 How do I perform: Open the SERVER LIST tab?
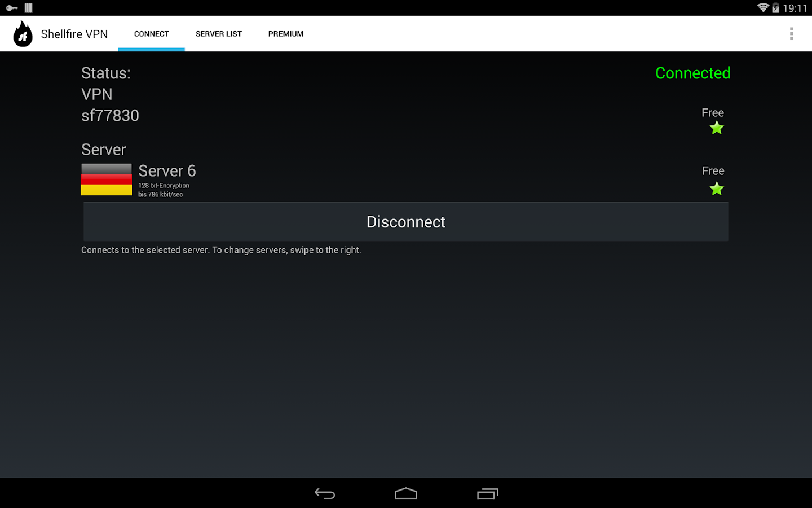pos(219,34)
